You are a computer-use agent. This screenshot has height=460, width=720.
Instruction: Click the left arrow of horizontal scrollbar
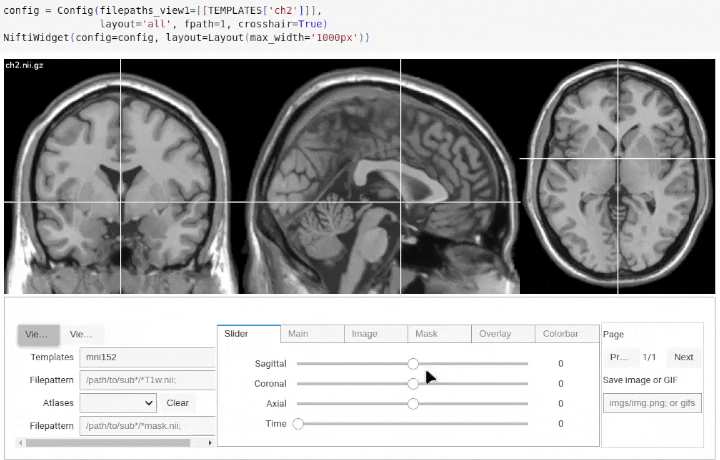pos(20,443)
